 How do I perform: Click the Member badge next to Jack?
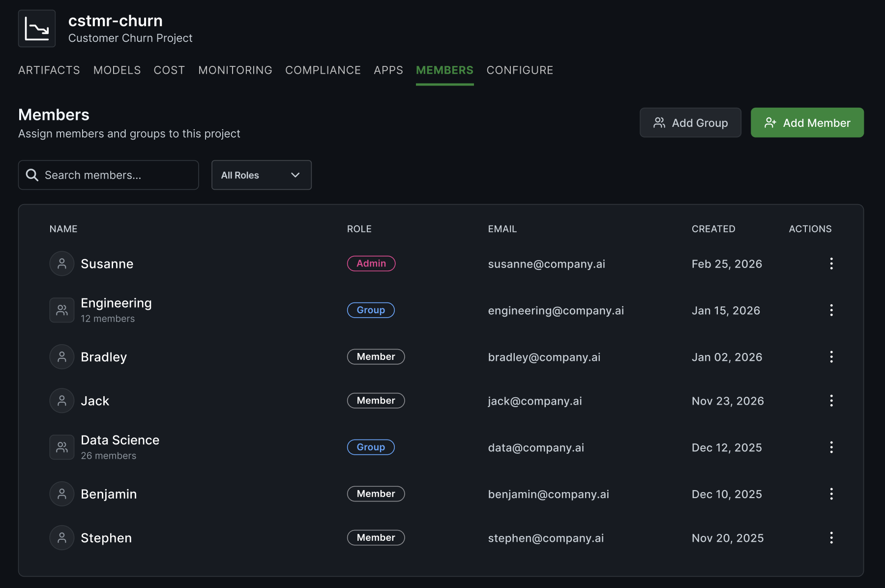point(376,400)
